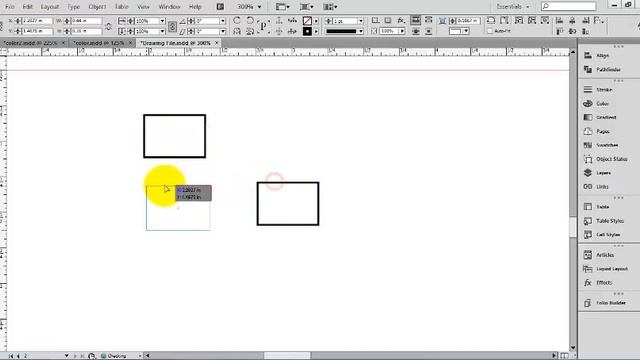The height and width of the screenshot is (360, 640).
Task: Open the Table panel in the dock
Action: point(597,207)
